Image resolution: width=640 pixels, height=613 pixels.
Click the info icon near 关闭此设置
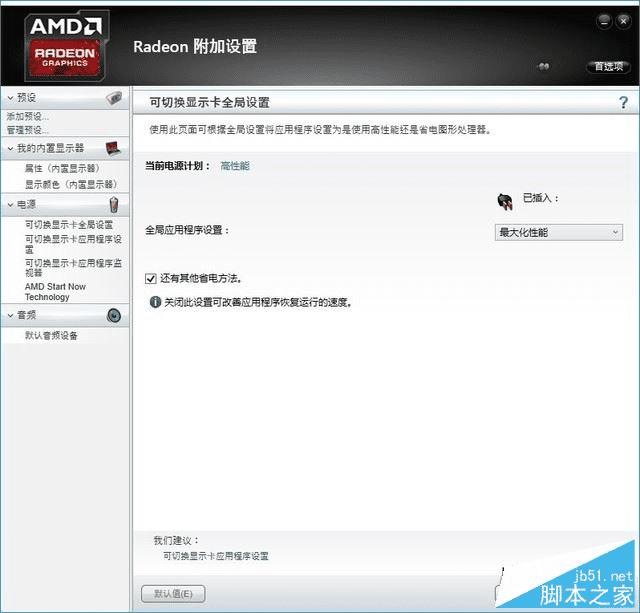(155, 302)
